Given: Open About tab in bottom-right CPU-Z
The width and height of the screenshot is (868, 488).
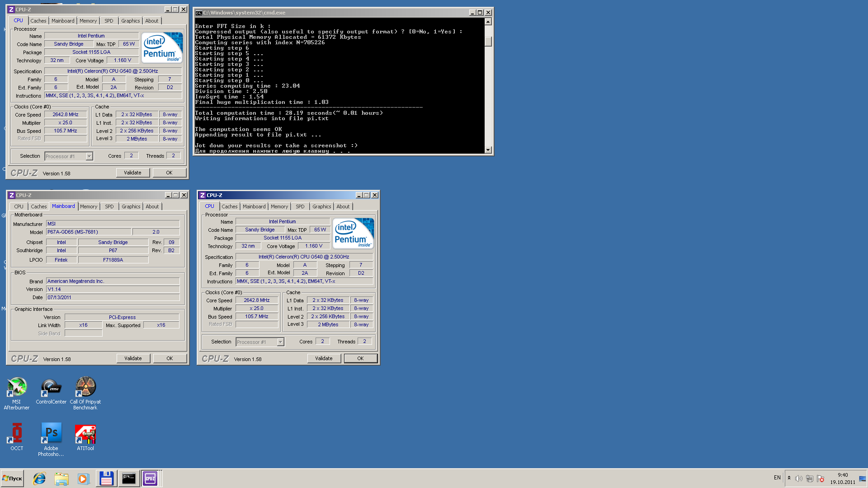Looking at the screenshot, I should pos(343,206).
